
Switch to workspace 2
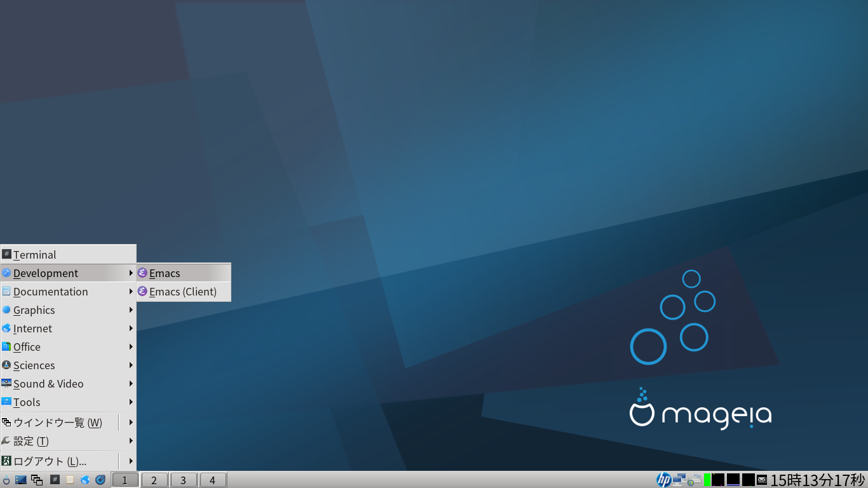coord(154,480)
